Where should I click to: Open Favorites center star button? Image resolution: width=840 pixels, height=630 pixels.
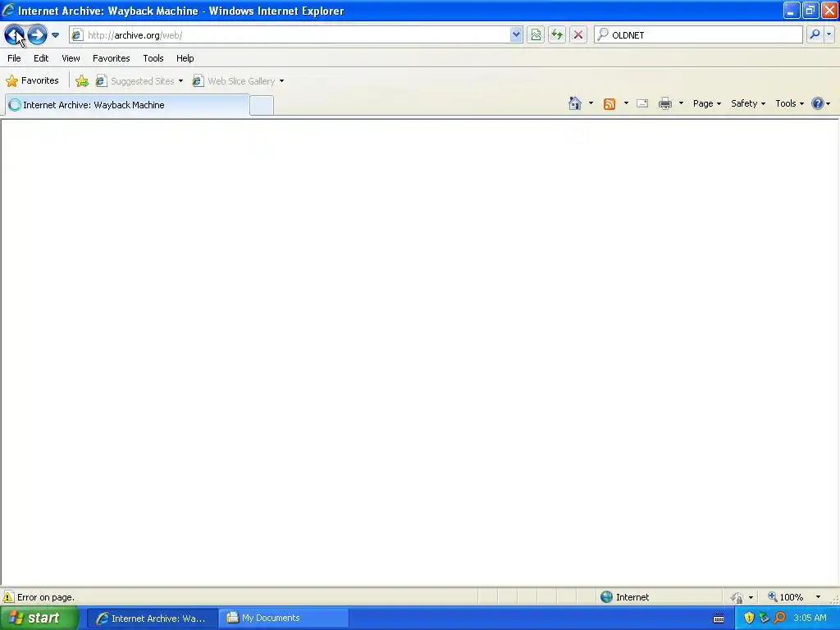[x=32, y=81]
